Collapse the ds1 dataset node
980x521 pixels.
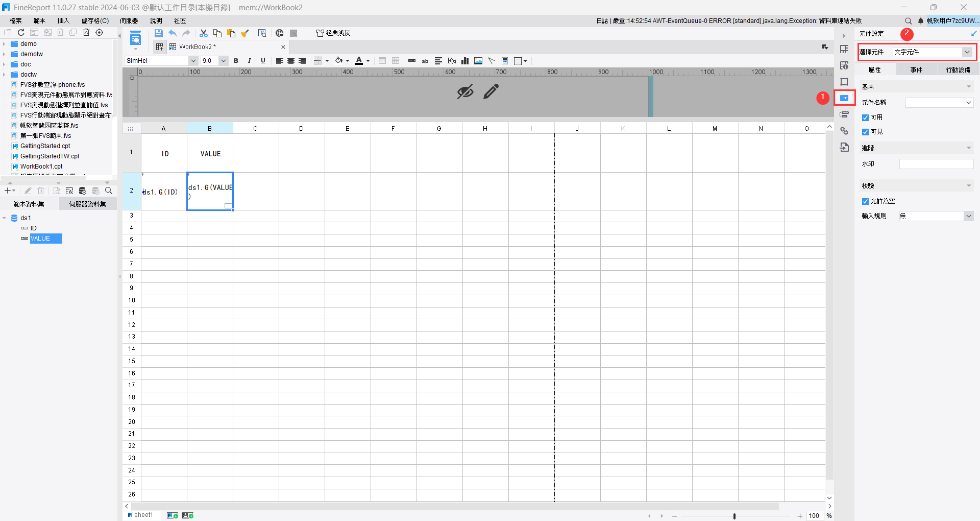pos(4,218)
